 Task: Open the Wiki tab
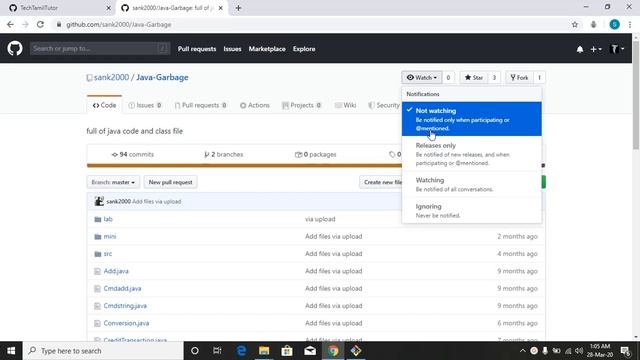(x=345, y=105)
